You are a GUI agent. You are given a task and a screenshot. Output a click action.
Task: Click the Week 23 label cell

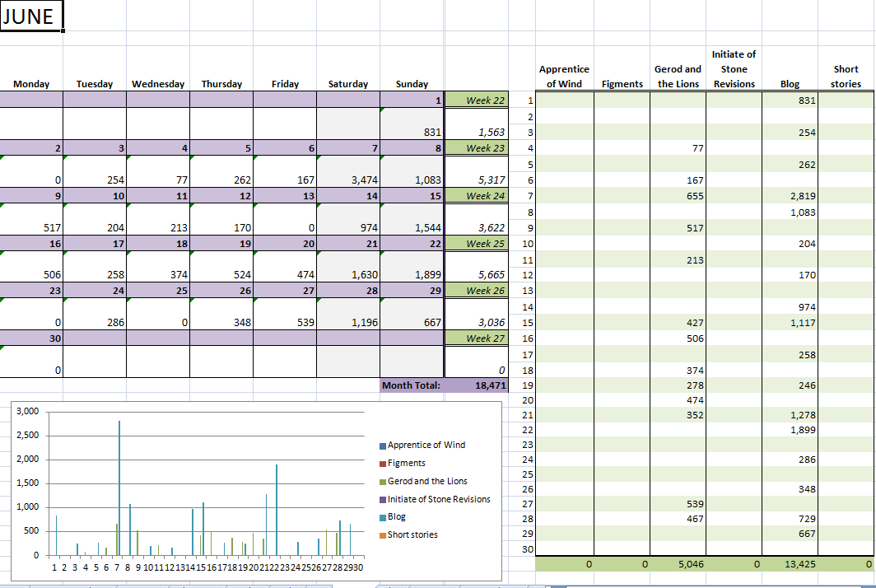477,148
